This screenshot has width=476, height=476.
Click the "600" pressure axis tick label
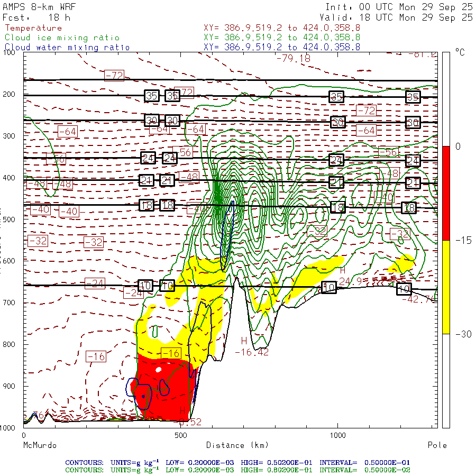[9, 261]
